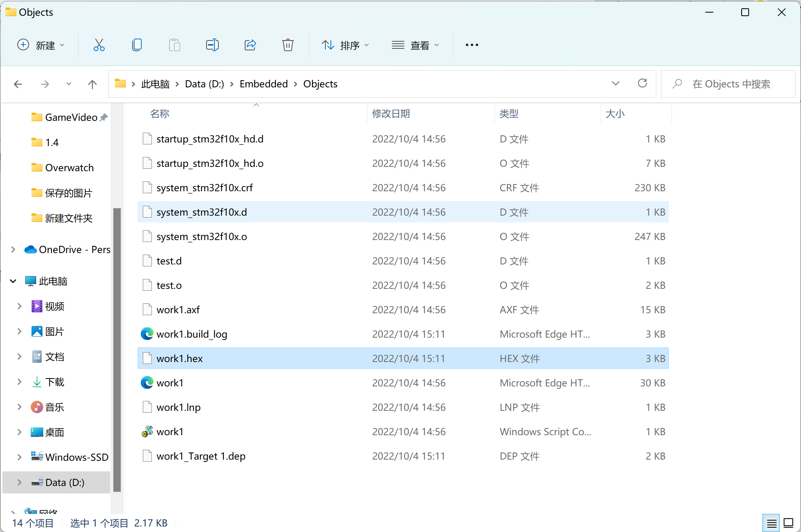Select file system_stm32f10x.d
801x532 pixels.
point(403,212)
